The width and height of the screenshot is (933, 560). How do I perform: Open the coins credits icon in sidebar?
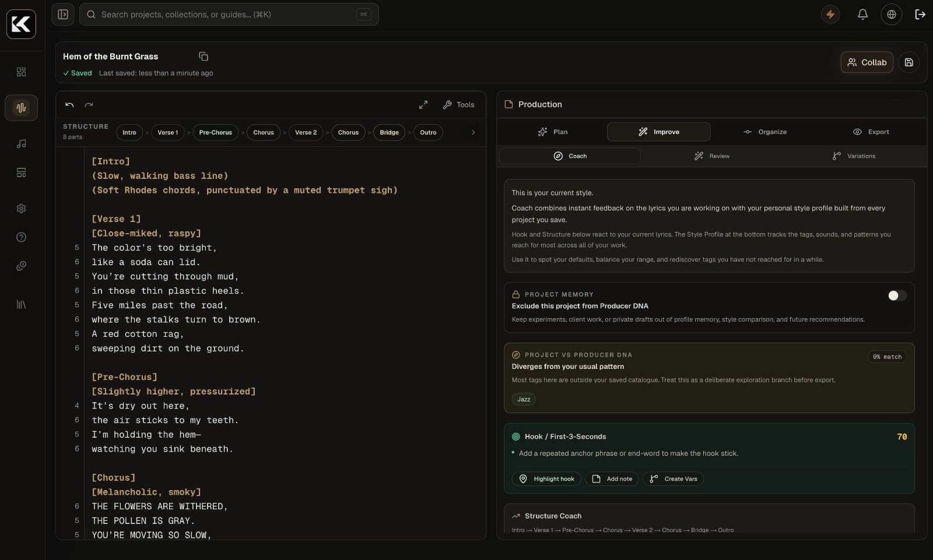pyautogui.click(x=22, y=266)
